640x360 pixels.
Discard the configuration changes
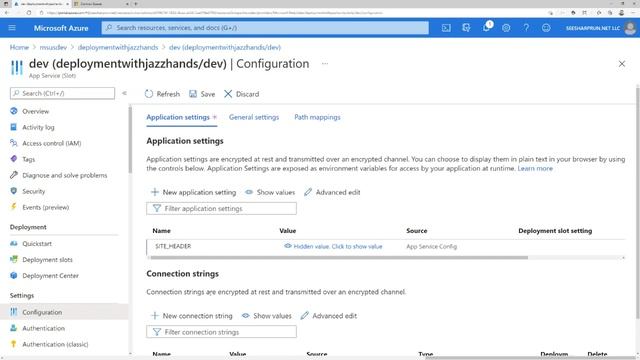coord(241,94)
